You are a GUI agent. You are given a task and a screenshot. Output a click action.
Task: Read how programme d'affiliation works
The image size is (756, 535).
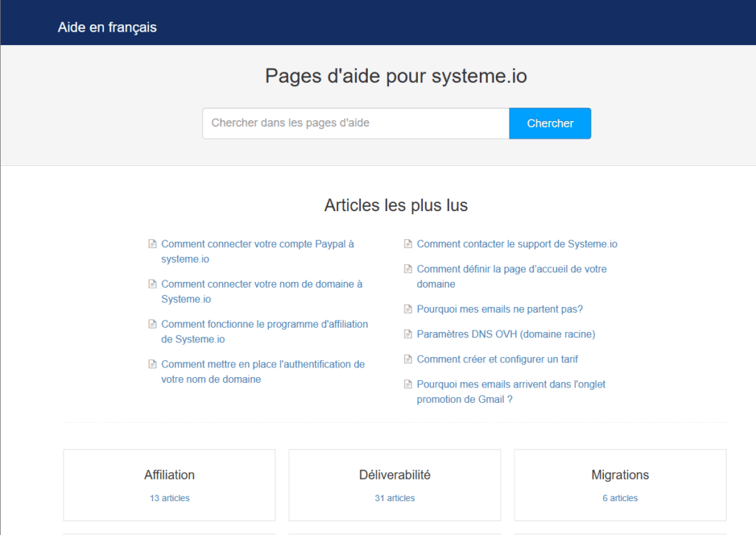click(x=264, y=331)
